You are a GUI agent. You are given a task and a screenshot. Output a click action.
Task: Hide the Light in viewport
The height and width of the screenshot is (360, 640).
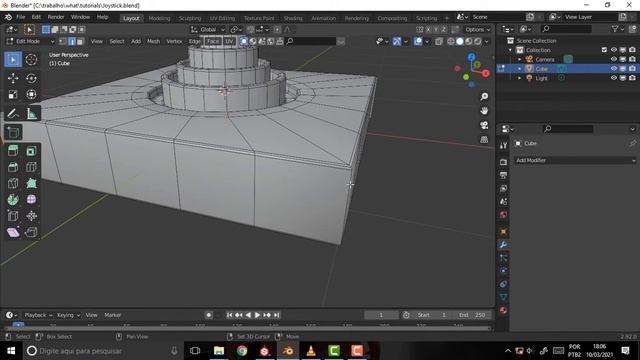click(613, 78)
